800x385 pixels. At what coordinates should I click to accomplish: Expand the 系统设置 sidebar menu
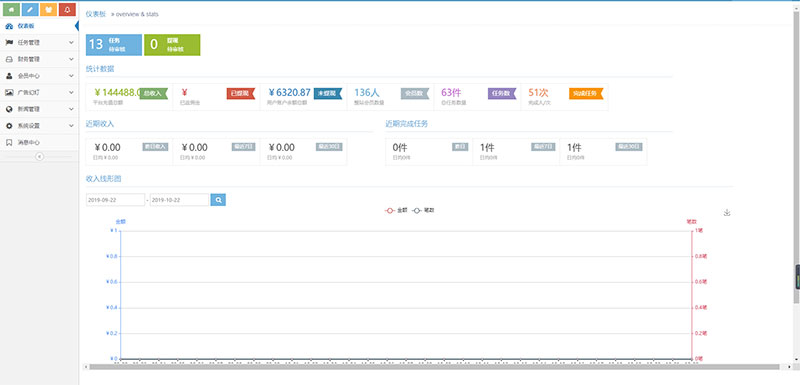(x=39, y=125)
